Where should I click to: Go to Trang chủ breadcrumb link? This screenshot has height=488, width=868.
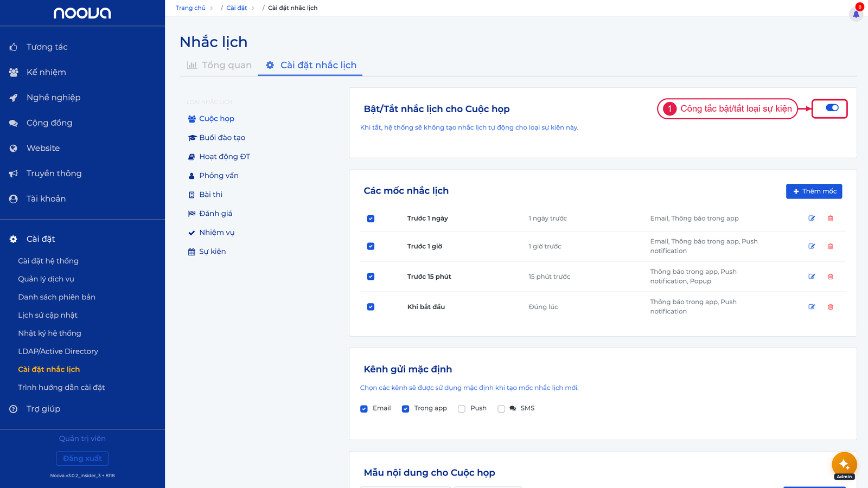[x=190, y=8]
